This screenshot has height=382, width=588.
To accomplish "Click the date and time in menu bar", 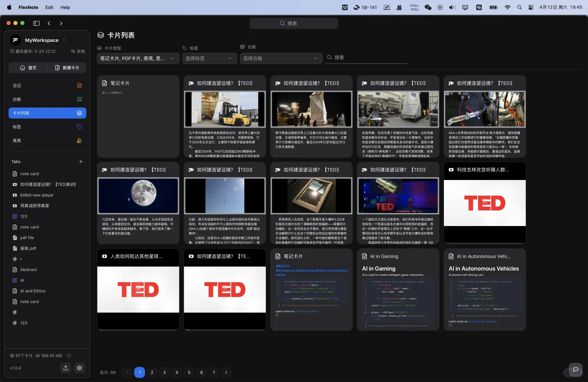I will click(561, 7).
